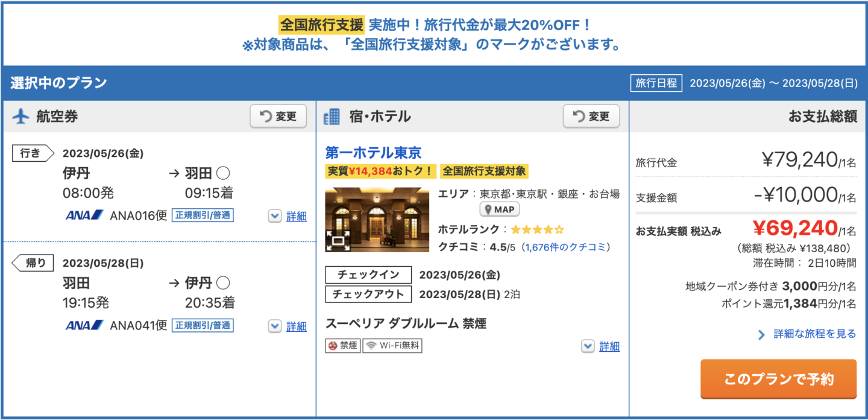Click このプランで予約 booking button
Viewport: 868px width, 420px height.
pos(778,380)
